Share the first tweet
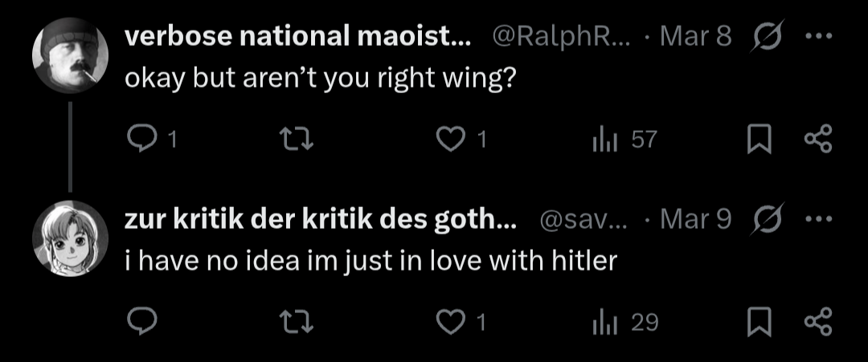868x362 pixels. point(817,139)
